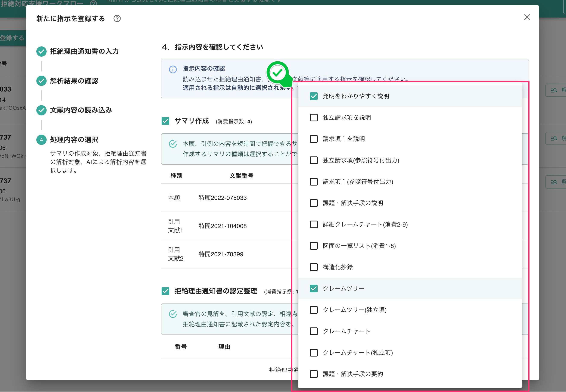Check the 構造化抄録 option
This screenshot has height=392, width=566.
[x=314, y=267]
